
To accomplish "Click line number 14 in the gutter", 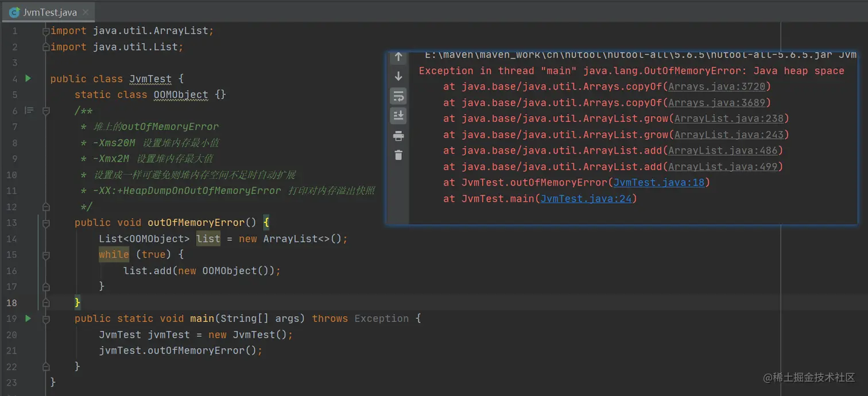I will 11,239.
